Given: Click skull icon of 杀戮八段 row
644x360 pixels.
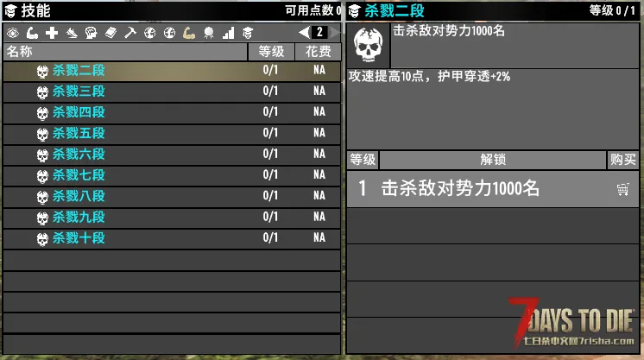Looking at the screenshot, I should pos(42,197).
